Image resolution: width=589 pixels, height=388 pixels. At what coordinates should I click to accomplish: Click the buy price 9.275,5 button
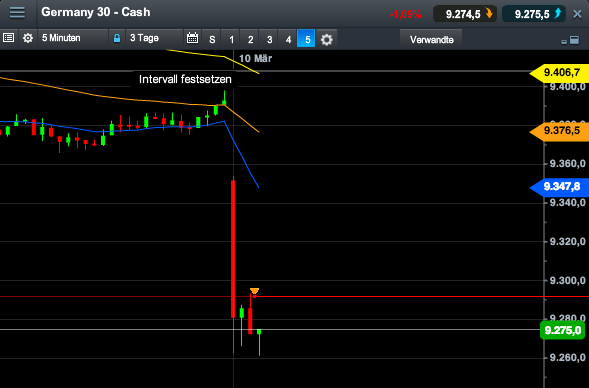[x=534, y=14]
